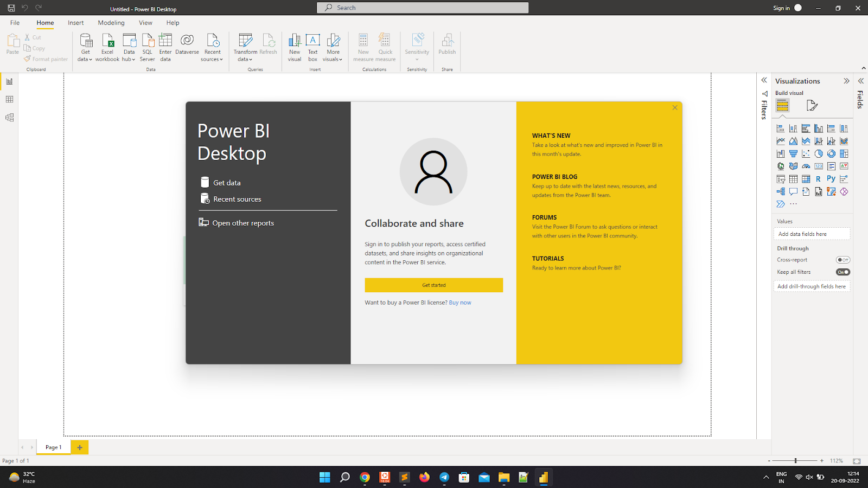This screenshot has height=488, width=868.
Task: Select the Ribbon chart visual
Action: pyautogui.click(x=844, y=141)
